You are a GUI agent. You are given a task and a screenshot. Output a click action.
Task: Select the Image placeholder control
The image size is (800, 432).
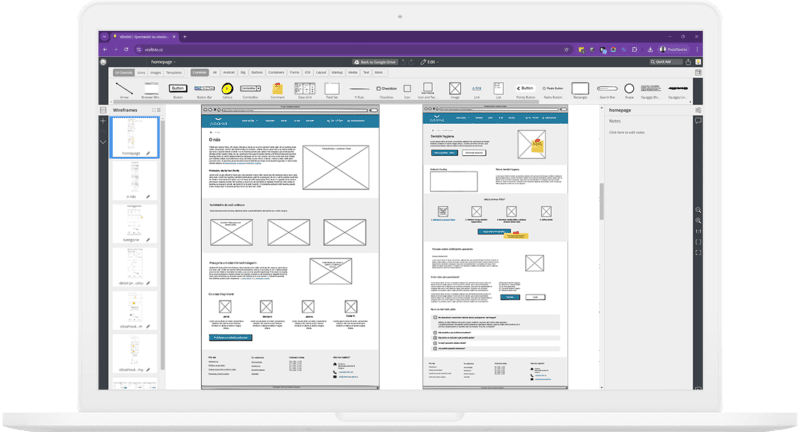pos(455,90)
